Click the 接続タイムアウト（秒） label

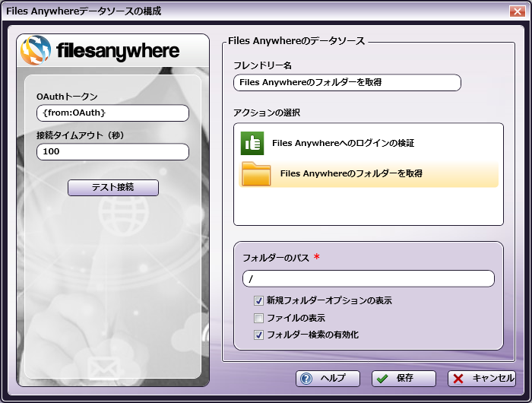coord(81,135)
